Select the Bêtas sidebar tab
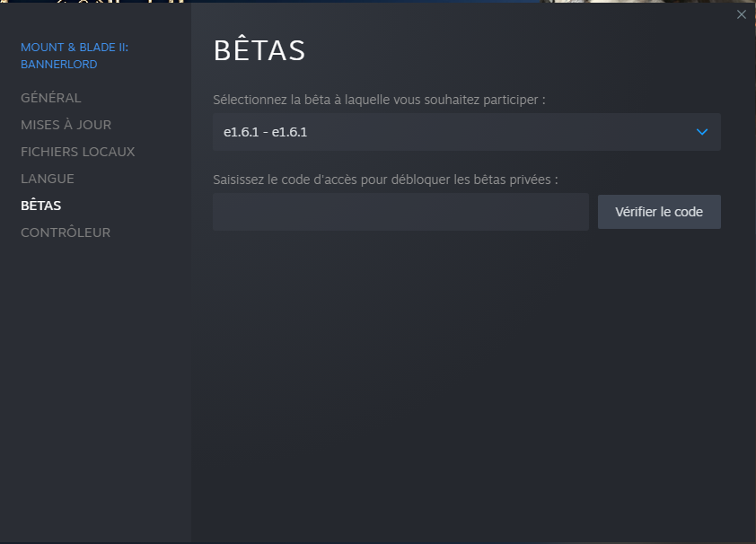This screenshot has width=756, height=544. pos(41,206)
